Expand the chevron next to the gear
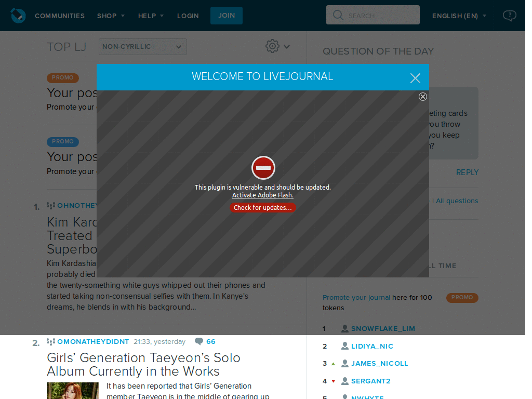 (287, 47)
